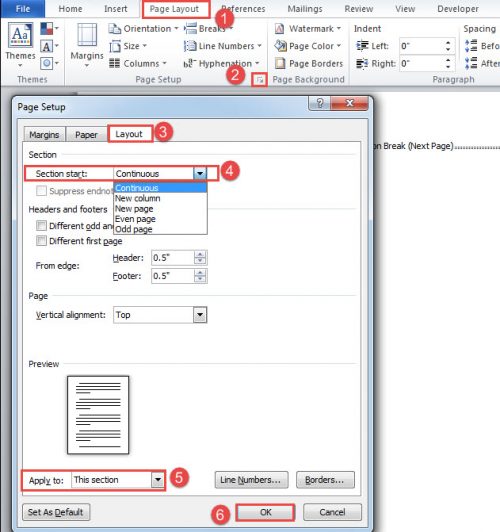Open the Page Color palette

pos(308,46)
